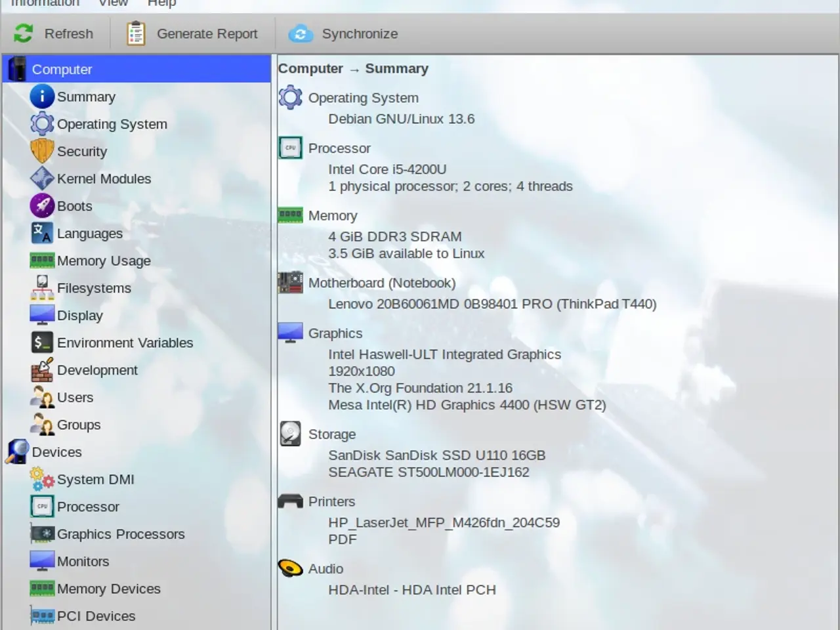Select the Graphics monitor icon in summary pane
The width and height of the screenshot is (840, 630).
coord(290,333)
